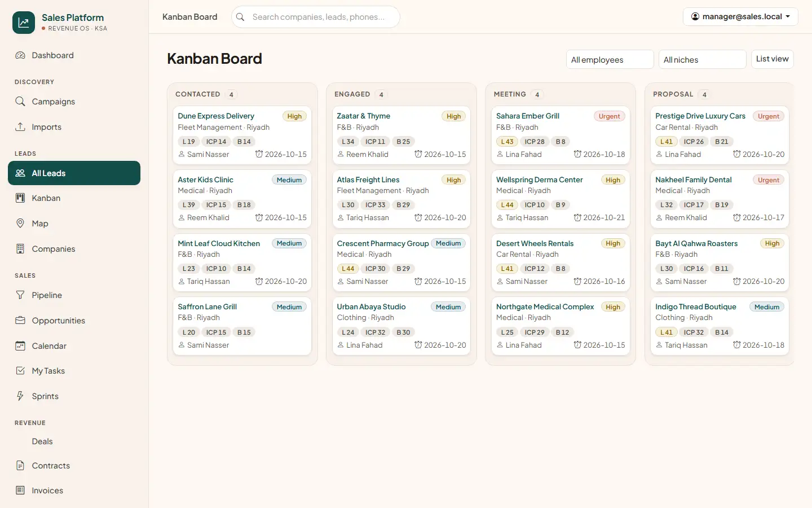Open the All niches filter dropdown
Screen dimensions: 812x508
click(x=702, y=59)
